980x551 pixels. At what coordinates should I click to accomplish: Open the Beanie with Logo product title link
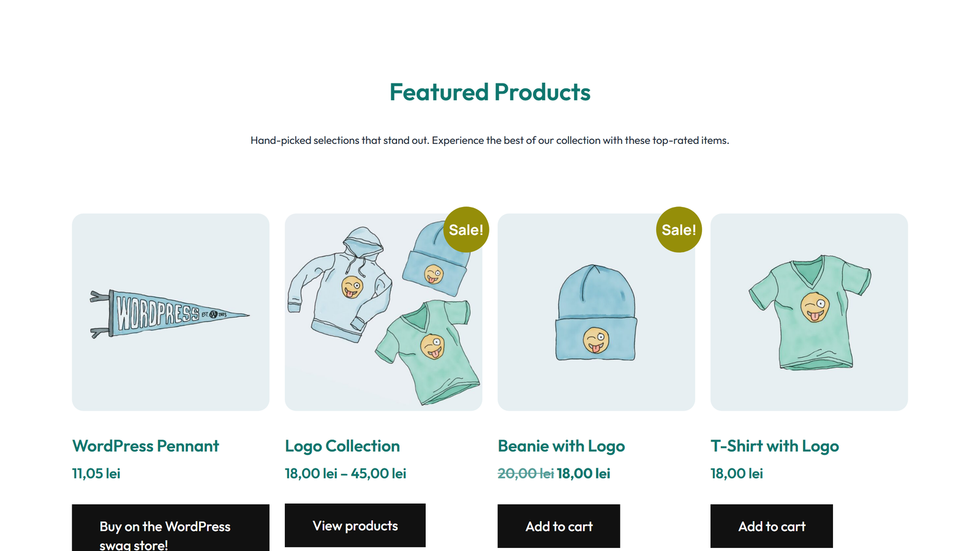pos(562,446)
